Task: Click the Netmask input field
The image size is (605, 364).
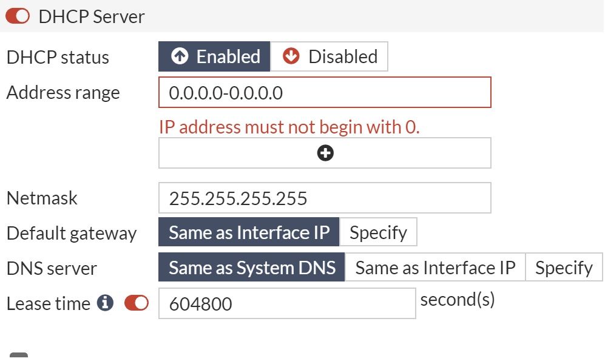Action: (x=325, y=198)
